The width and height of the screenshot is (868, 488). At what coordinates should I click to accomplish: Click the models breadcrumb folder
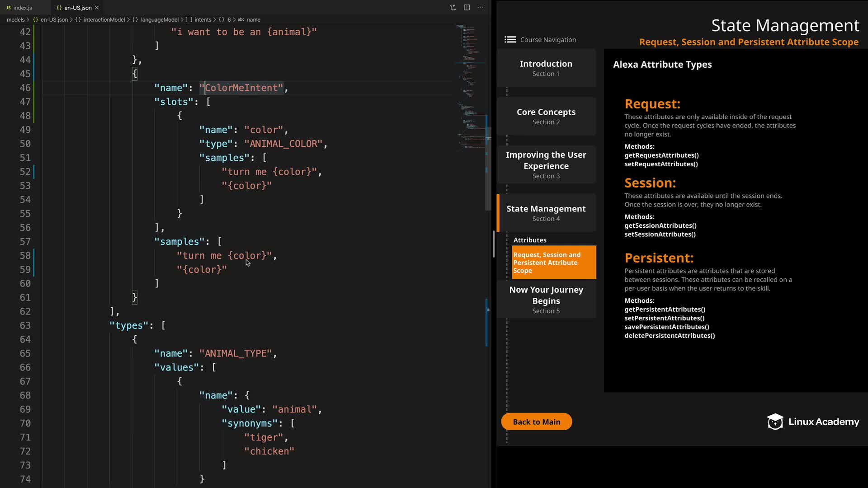click(15, 20)
